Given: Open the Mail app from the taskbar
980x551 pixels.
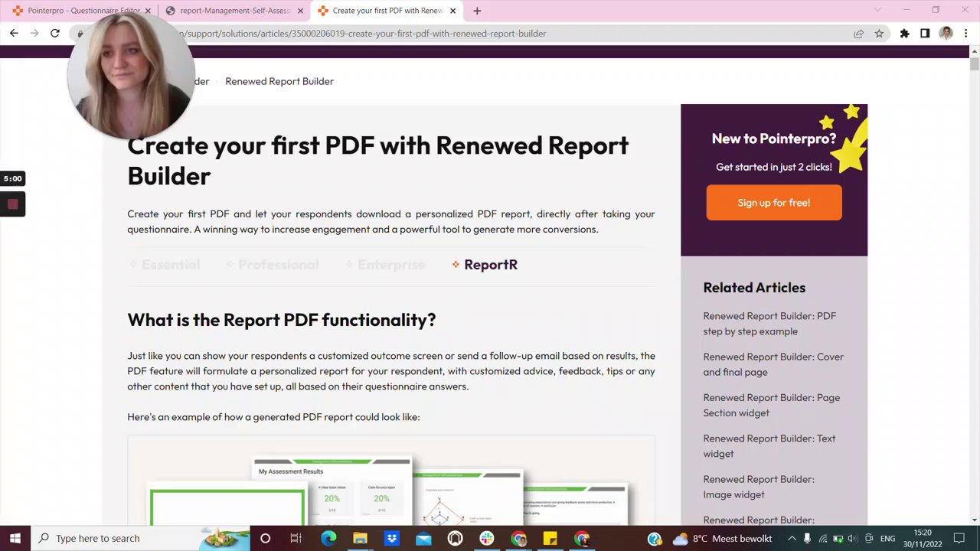Looking at the screenshot, I should [x=423, y=539].
